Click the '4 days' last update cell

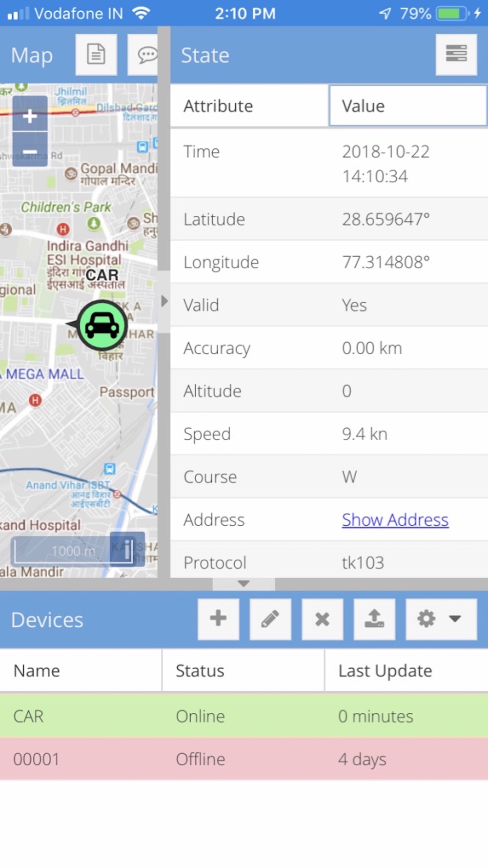coord(362,759)
